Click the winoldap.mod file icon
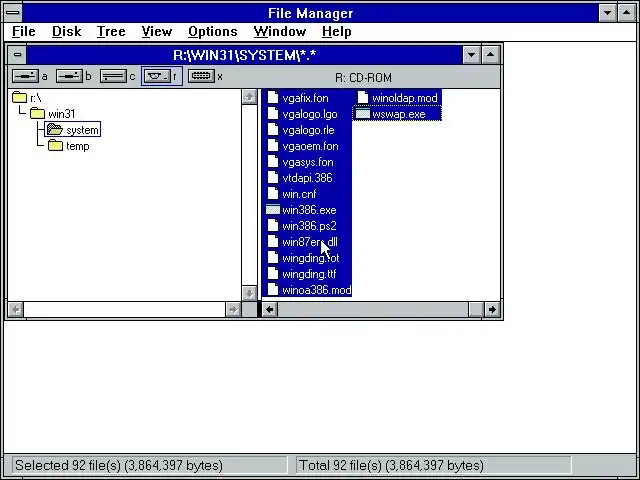This screenshot has width=640, height=480. pos(363,98)
